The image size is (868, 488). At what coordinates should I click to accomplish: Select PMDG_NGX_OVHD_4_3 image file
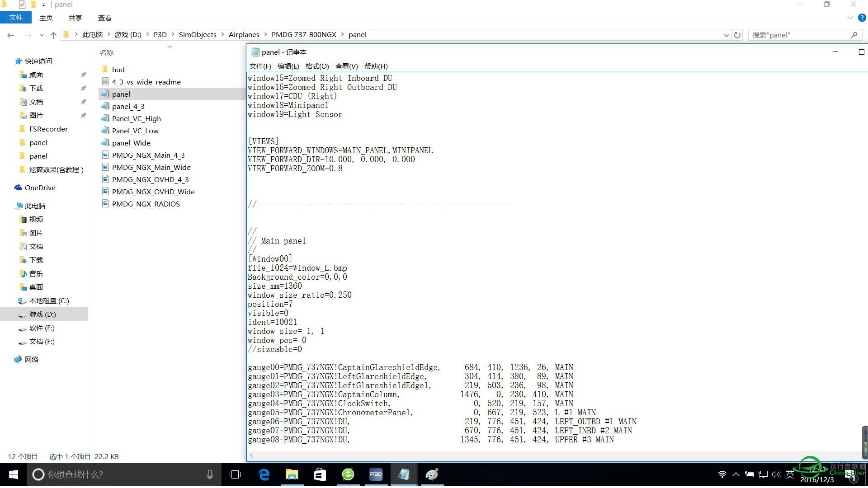150,179
